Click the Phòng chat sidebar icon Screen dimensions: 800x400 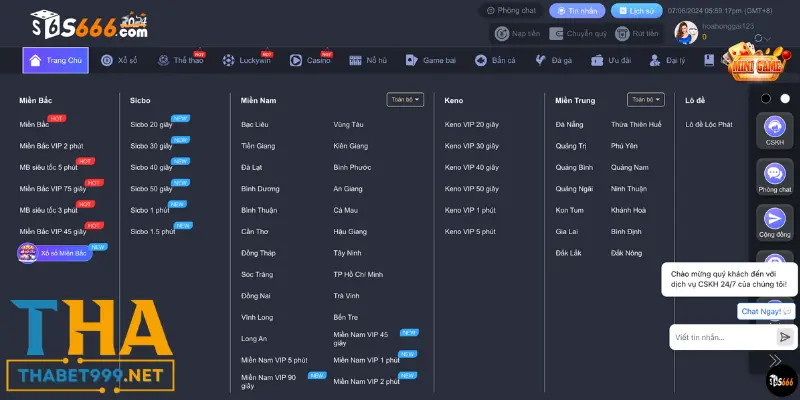pyautogui.click(x=773, y=173)
